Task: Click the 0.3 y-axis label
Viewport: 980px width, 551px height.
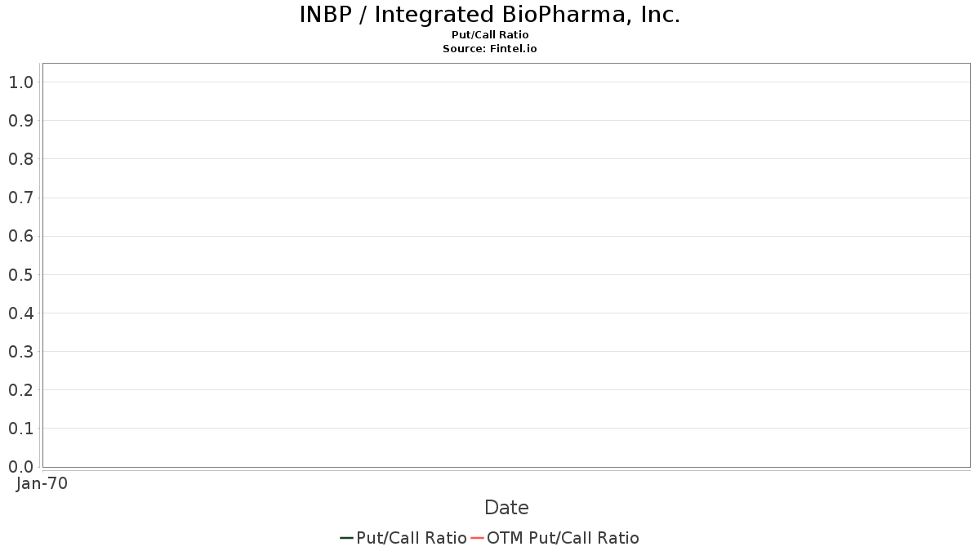Action: tap(20, 351)
